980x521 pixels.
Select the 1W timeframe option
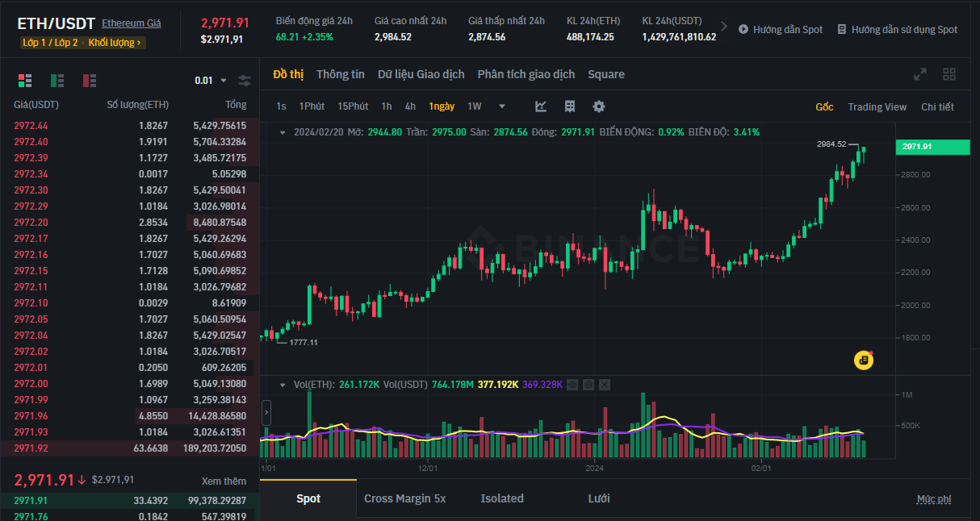(474, 106)
